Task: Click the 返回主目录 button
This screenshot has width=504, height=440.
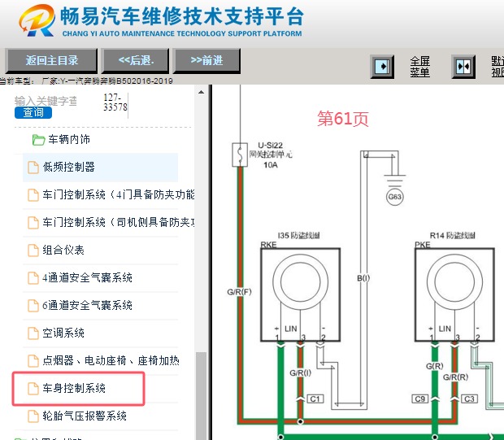Action: click(x=51, y=60)
